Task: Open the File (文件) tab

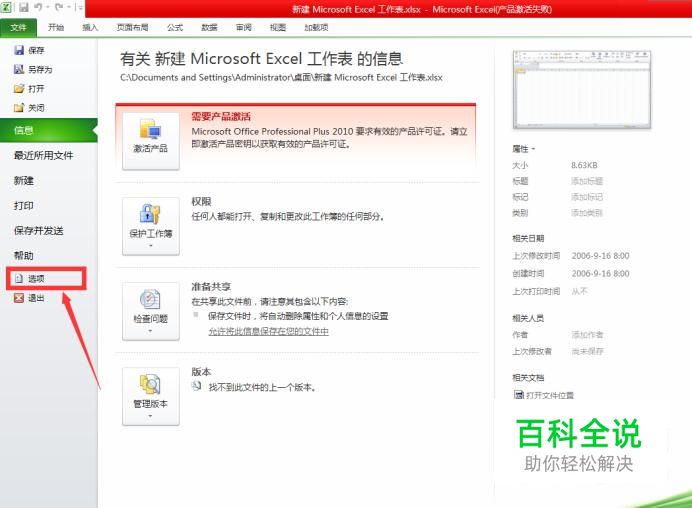Action: (19, 27)
